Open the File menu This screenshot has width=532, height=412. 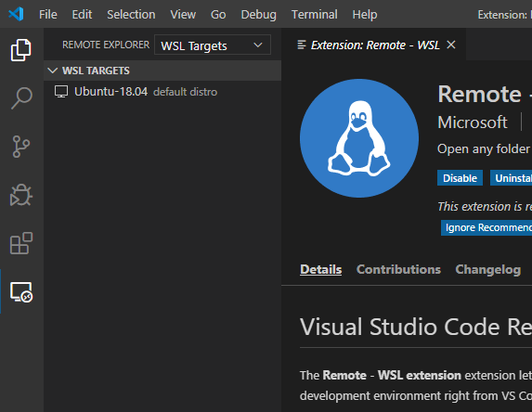(x=48, y=15)
